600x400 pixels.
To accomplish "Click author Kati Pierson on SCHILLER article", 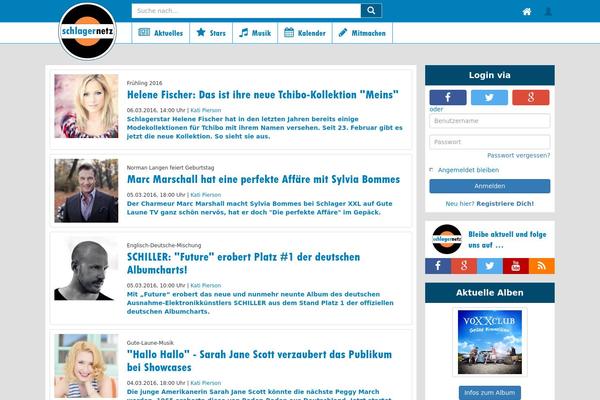I will (x=205, y=286).
